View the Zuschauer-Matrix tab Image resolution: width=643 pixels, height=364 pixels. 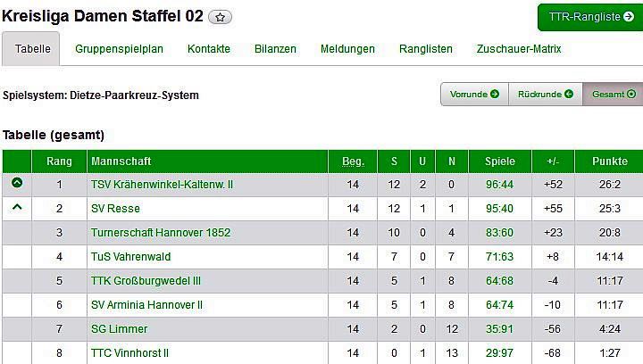click(518, 49)
